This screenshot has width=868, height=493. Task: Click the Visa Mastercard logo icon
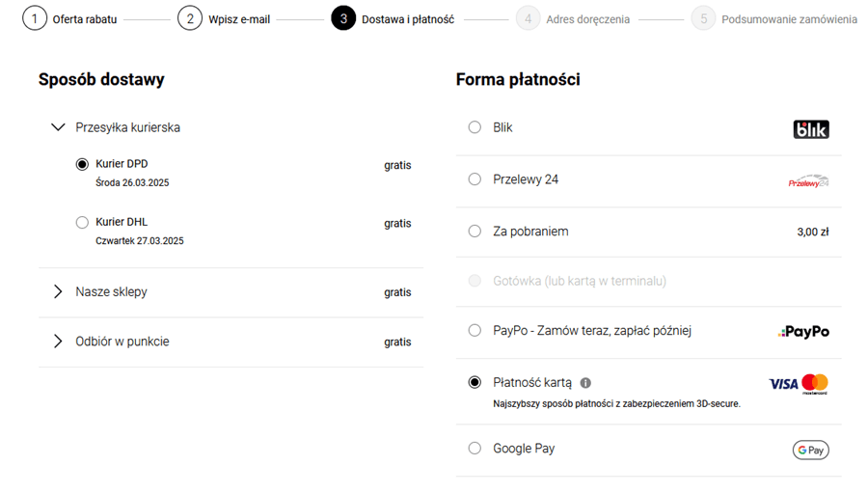(799, 384)
